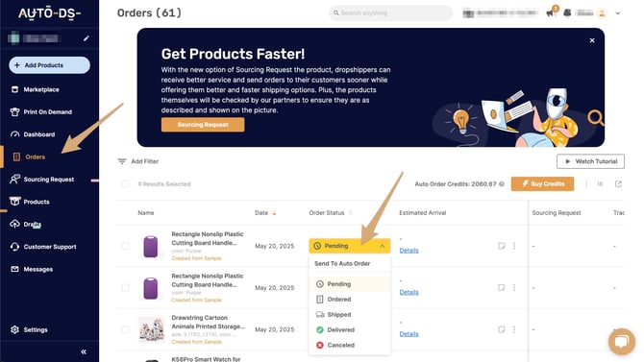
Task: Open three-dot menu on second cutting board row
Action: 514,288
